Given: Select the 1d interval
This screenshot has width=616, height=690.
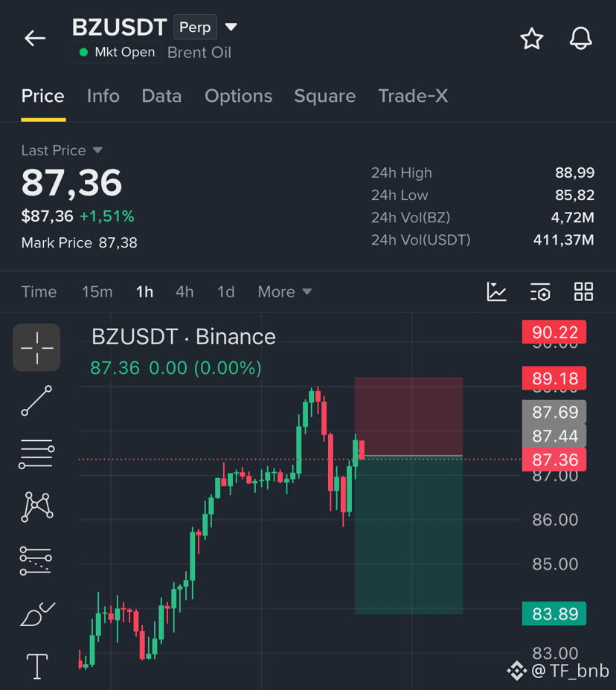Looking at the screenshot, I should [226, 291].
